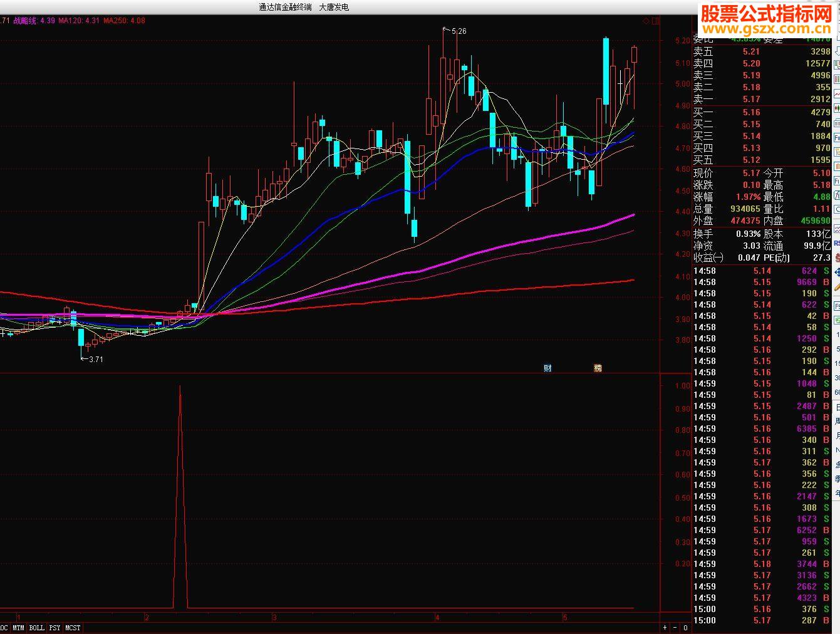
Task: Click the 卖四 5.20 order row
Action: 762,63
